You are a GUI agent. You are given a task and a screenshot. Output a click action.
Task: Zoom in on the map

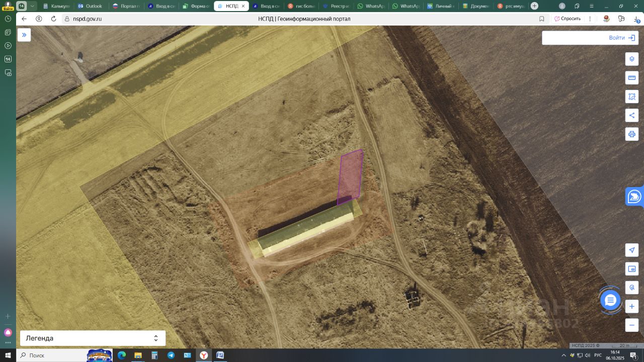coord(632,306)
